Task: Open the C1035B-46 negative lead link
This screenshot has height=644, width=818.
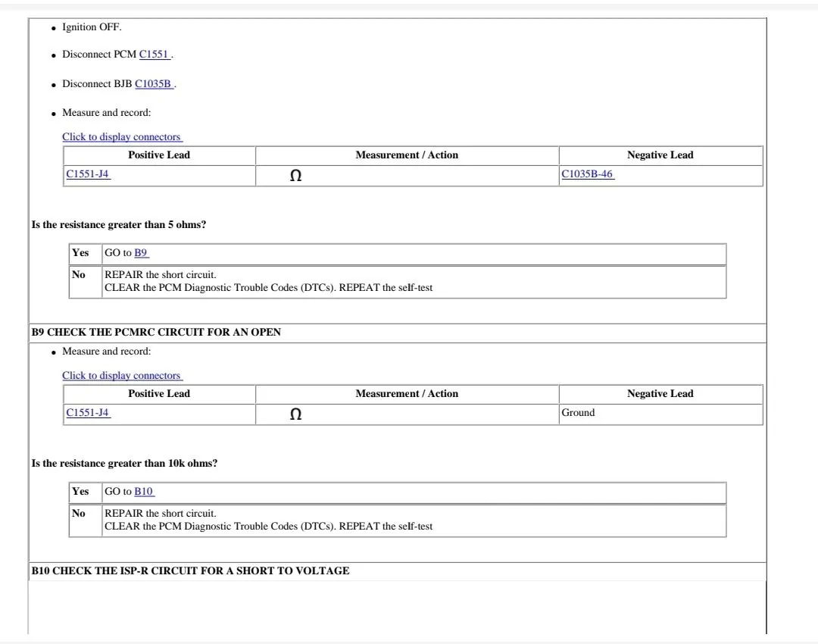Action: pyautogui.click(x=588, y=175)
